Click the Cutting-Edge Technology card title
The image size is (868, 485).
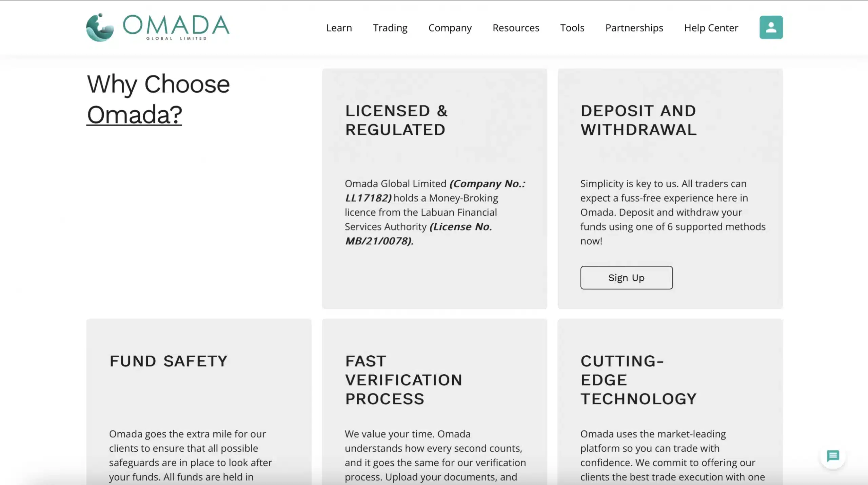coord(639,380)
